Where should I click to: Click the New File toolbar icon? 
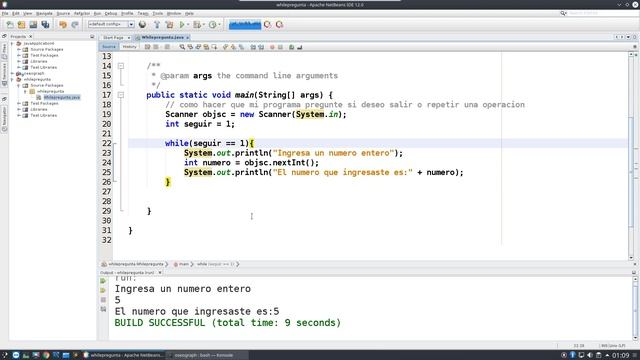pyautogui.click(x=10, y=25)
